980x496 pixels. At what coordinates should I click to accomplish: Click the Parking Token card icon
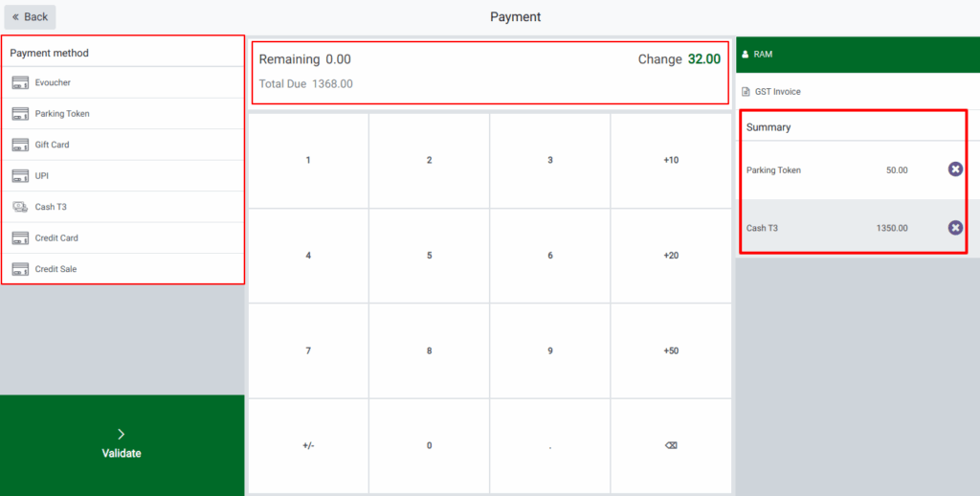click(20, 114)
